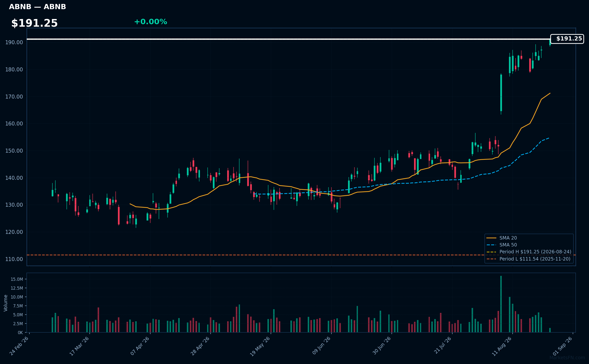Click the 170.00 price axis label
Viewport: 589px width, 364px height.
coord(14,97)
